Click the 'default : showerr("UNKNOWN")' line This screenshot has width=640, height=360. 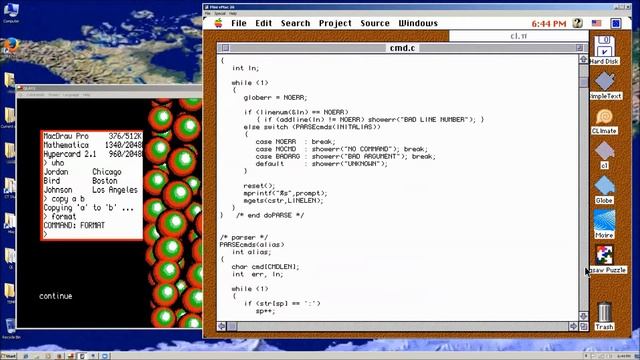(321, 164)
